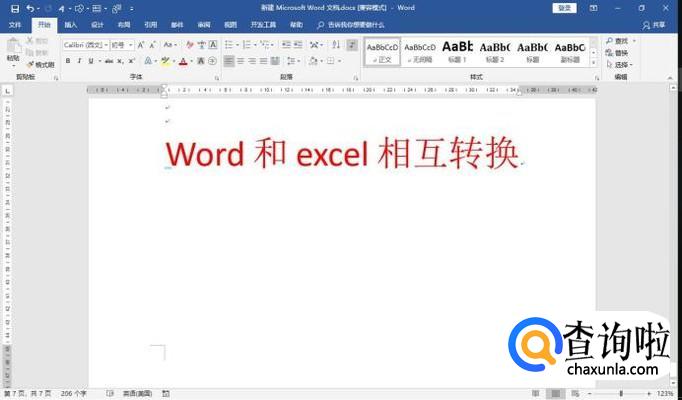This screenshot has width=682, height=400.
Task: Click the Tell Me search box
Action: (351, 25)
